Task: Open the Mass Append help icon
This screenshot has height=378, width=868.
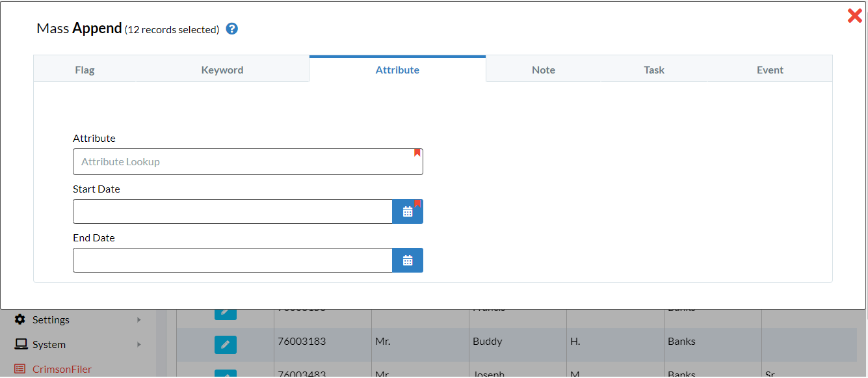Action: (x=231, y=29)
